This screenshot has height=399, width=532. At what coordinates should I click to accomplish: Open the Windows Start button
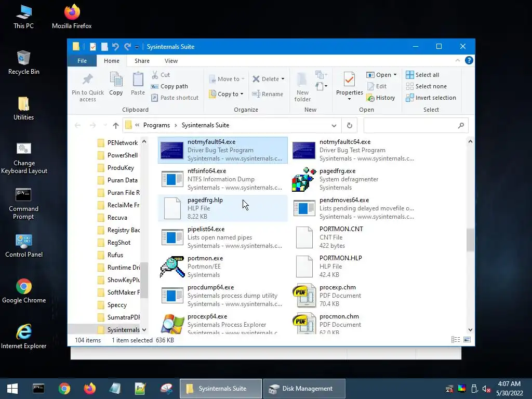(12, 389)
